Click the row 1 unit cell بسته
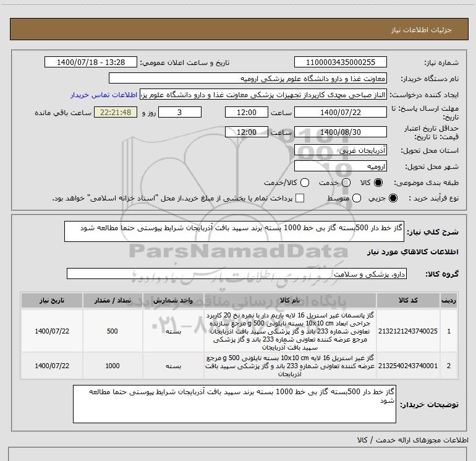 (x=173, y=331)
